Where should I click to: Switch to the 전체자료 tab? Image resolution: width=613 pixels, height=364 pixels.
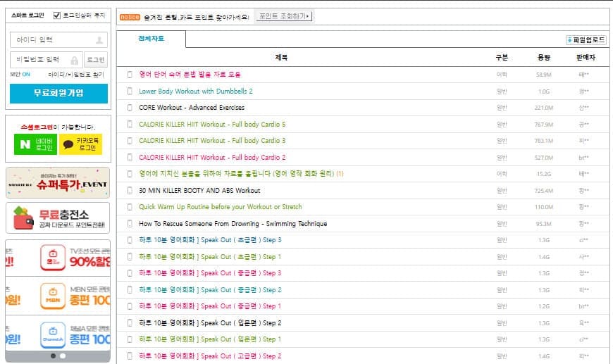[x=151, y=39]
